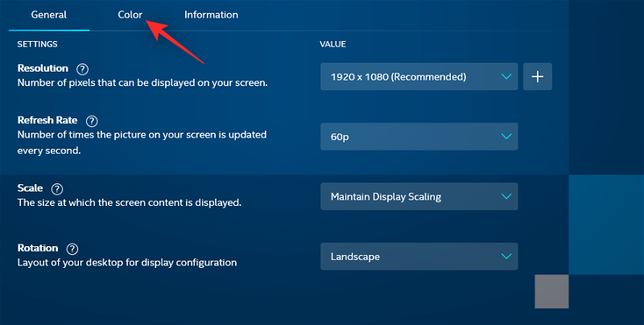The height and width of the screenshot is (325, 644).
Task: Click the Refresh Rate setting label
Action: point(47,120)
